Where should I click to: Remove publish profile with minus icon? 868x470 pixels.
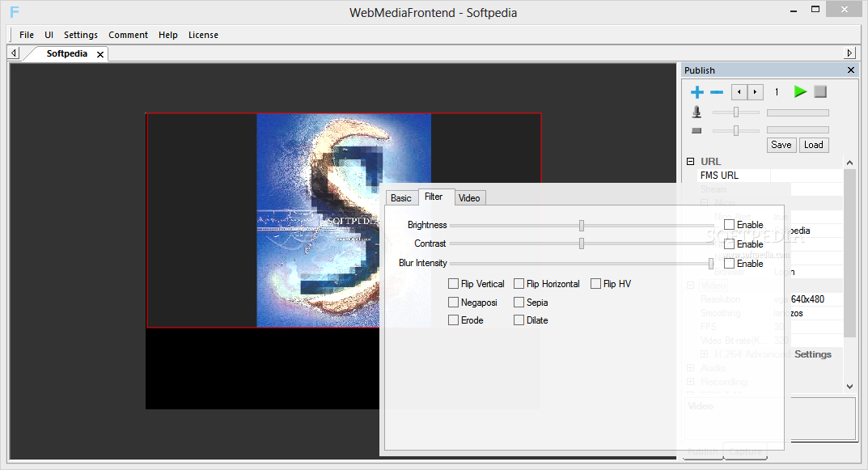pos(717,92)
